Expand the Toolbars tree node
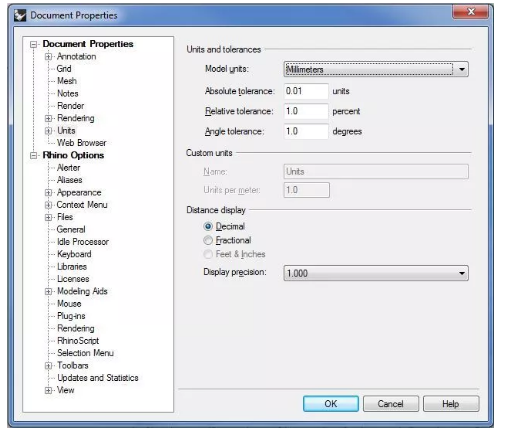This screenshot has width=505, height=433. coord(48,366)
